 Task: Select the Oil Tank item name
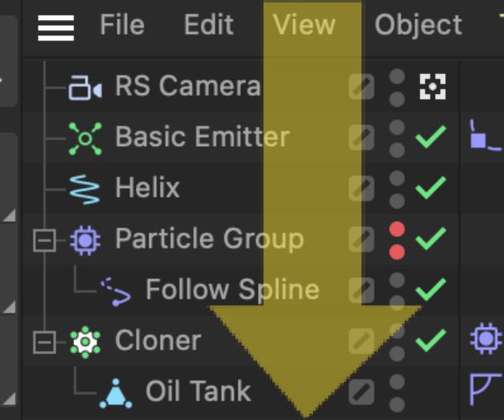(x=198, y=391)
